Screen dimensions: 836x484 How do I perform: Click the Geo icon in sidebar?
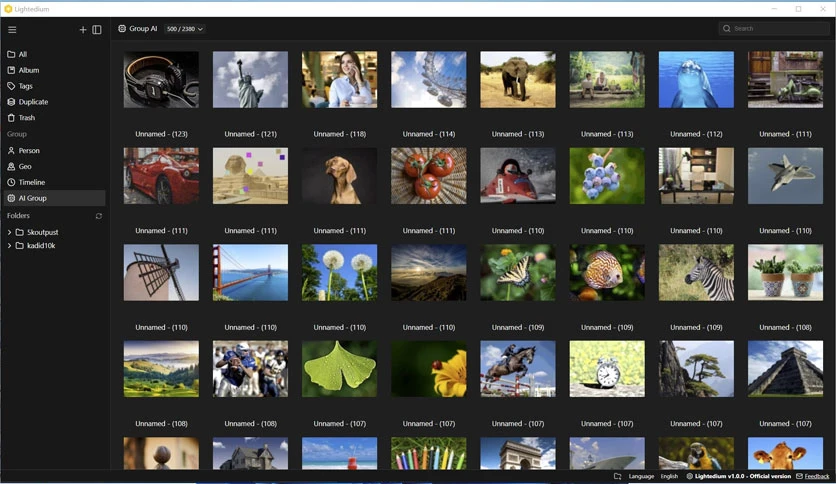tap(11, 166)
